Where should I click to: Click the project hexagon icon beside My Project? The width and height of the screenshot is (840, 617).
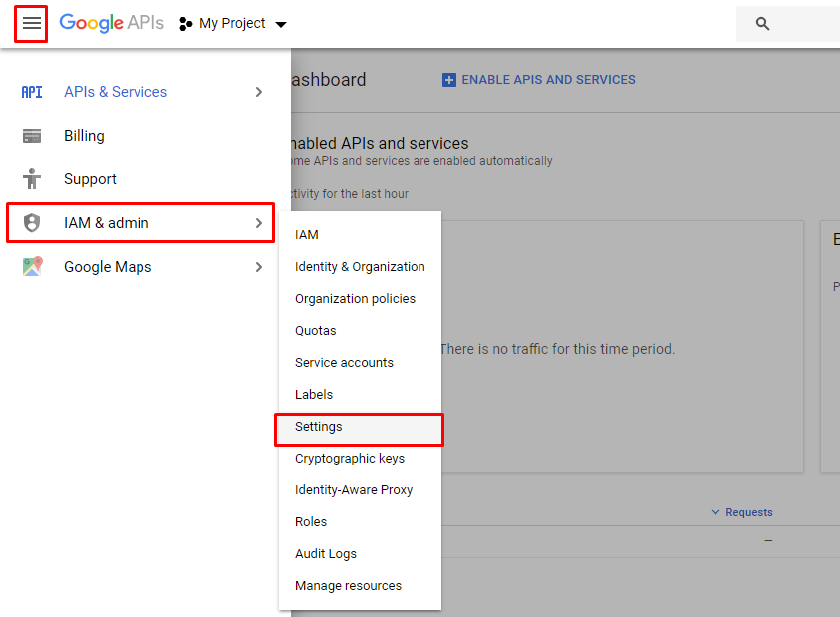(185, 24)
